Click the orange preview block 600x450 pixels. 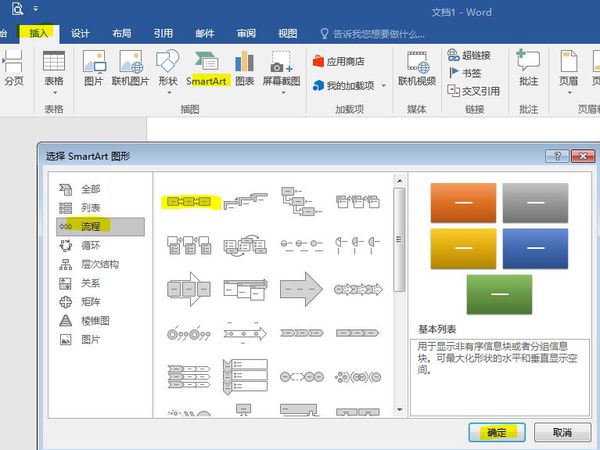[463, 203]
